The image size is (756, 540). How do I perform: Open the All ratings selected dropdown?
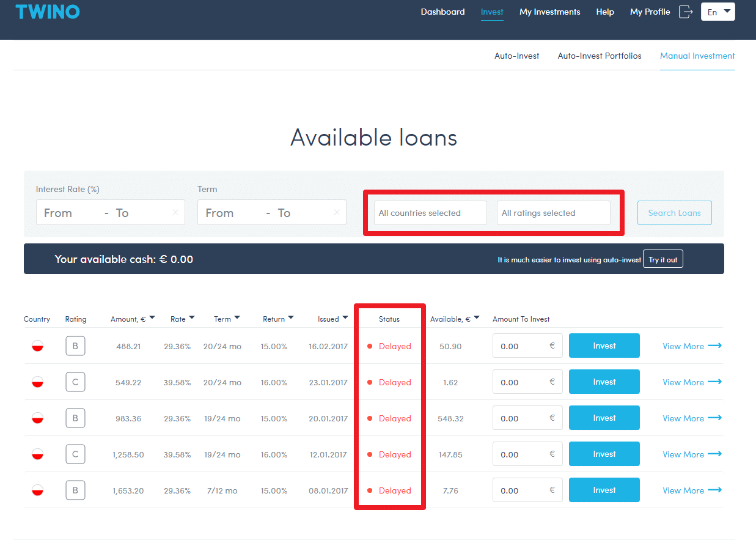553,213
